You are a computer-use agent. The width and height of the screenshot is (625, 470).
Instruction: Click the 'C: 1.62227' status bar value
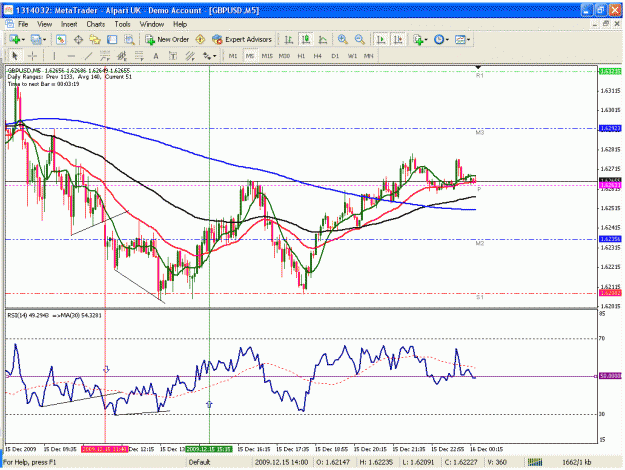[x=461, y=462]
